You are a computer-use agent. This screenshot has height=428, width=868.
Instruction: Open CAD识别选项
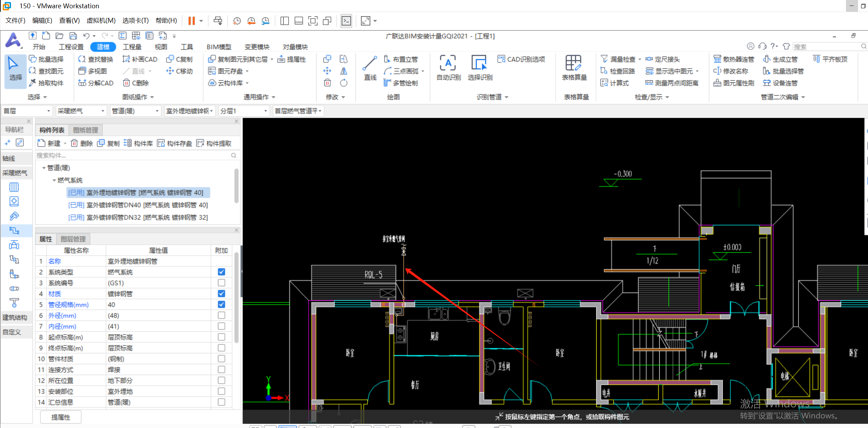coord(521,59)
